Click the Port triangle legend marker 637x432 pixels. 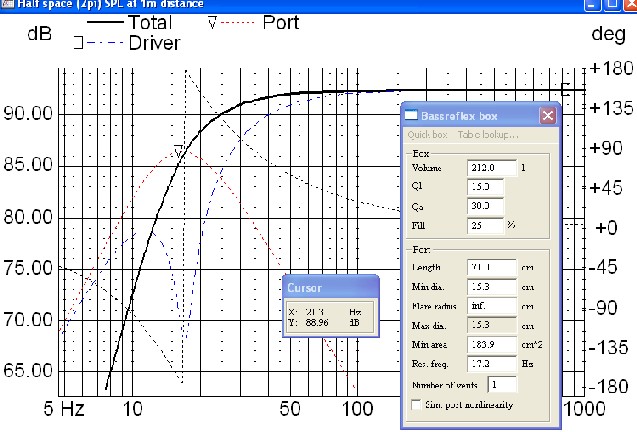212,23
